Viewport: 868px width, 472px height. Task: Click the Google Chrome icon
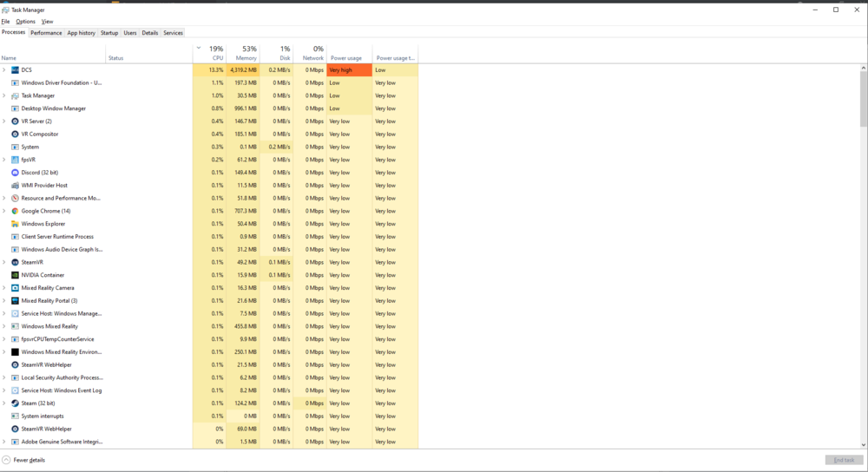(15, 211)
